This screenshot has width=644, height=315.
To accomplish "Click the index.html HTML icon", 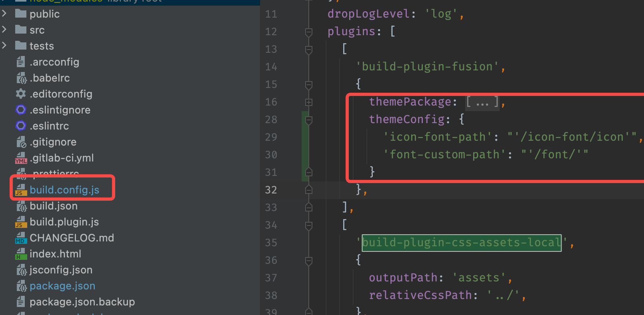I will tap(21, 254).
